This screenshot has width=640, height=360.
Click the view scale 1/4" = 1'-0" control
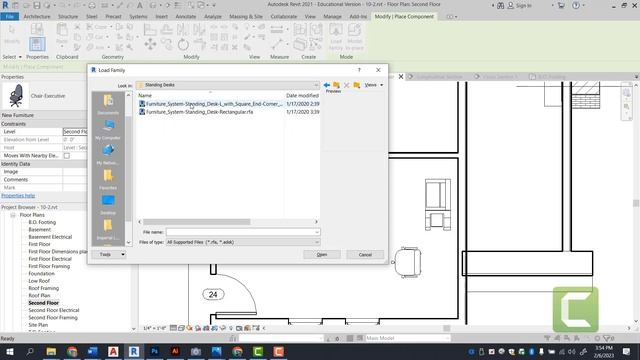point(155,328)
